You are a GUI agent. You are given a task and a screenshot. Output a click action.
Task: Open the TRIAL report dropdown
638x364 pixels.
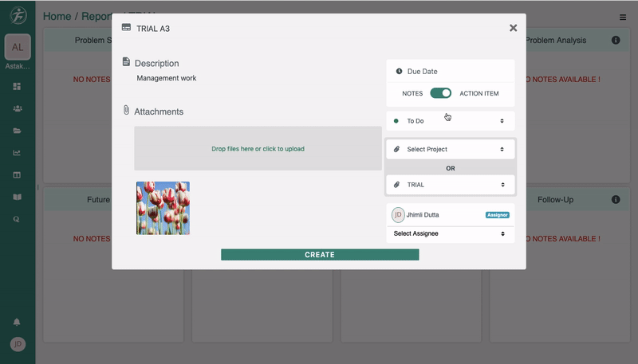pos(451,185)
